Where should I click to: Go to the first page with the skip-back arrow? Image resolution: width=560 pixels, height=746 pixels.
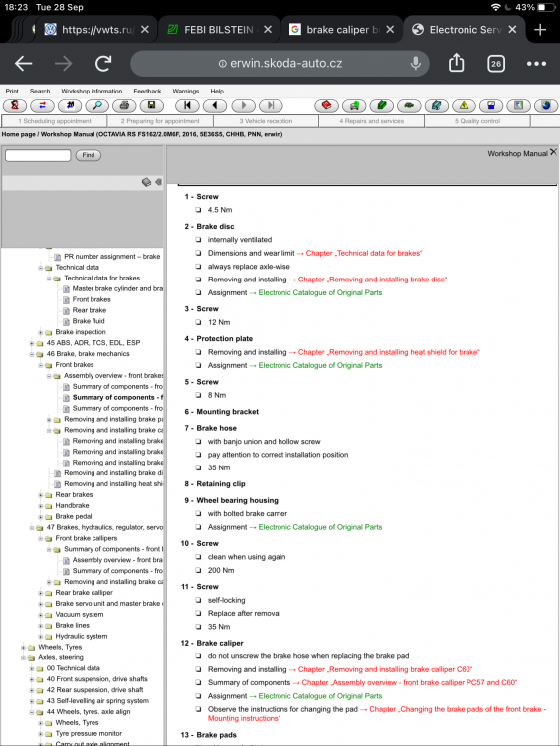pyautogui.click(x=187, y=105)
